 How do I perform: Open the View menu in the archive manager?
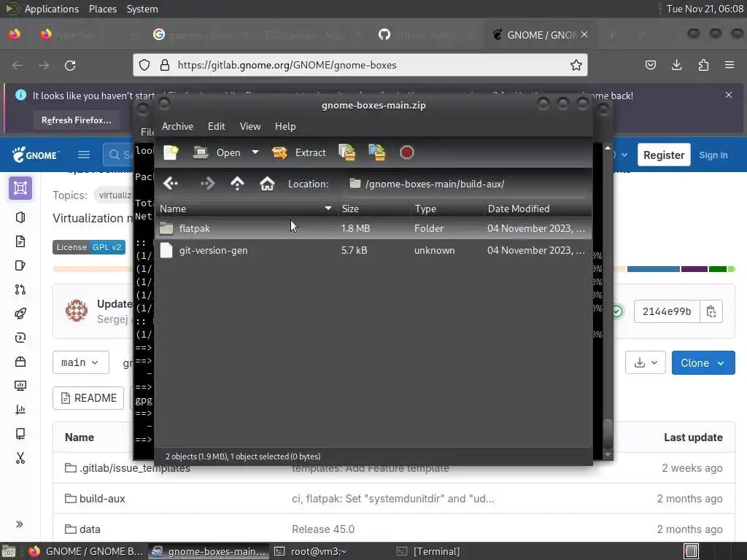250,126
